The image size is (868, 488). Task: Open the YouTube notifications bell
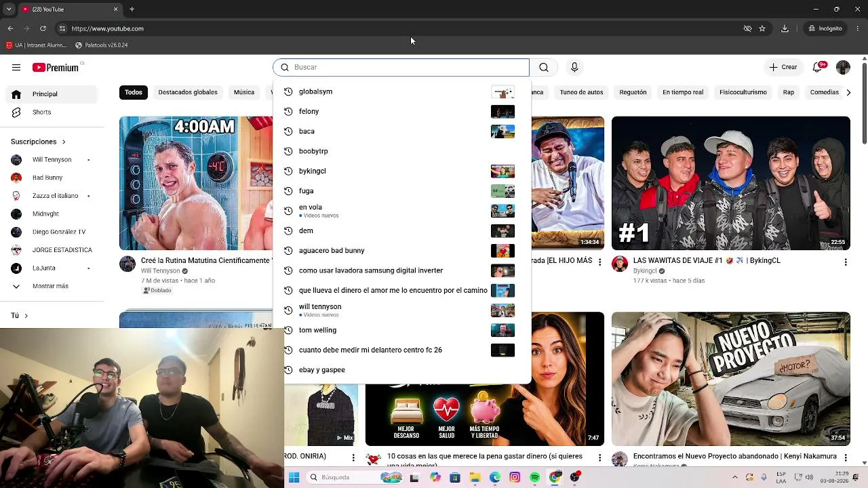[817, 67]
